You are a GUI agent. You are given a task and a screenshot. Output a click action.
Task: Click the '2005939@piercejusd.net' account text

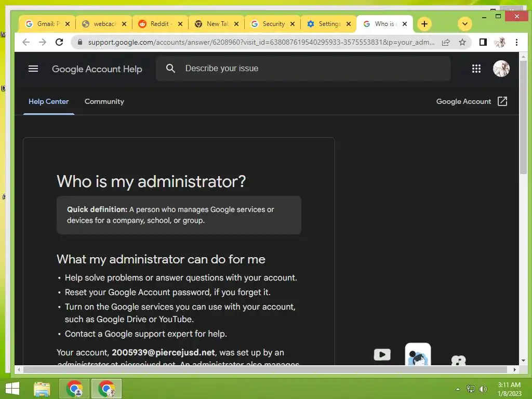163,353
